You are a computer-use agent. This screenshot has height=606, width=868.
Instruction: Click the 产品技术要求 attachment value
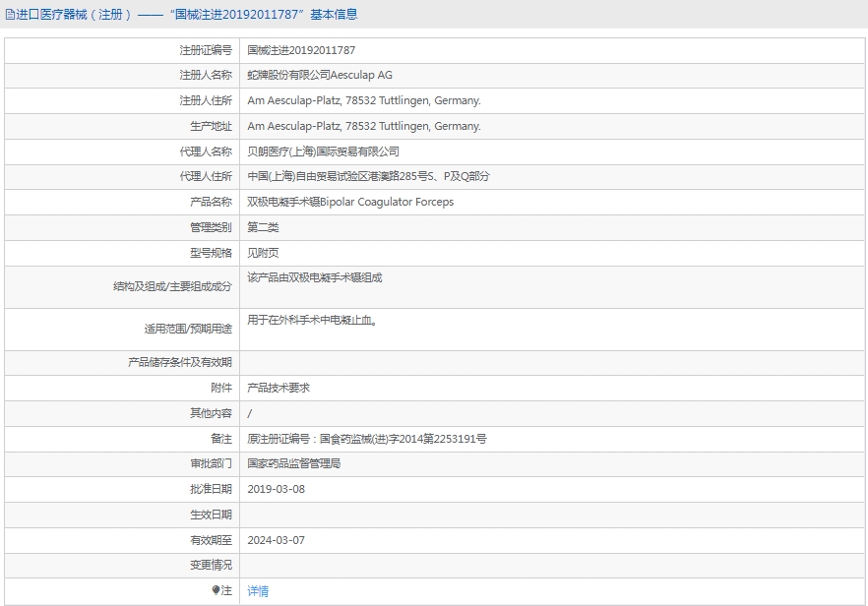[279, 388]
